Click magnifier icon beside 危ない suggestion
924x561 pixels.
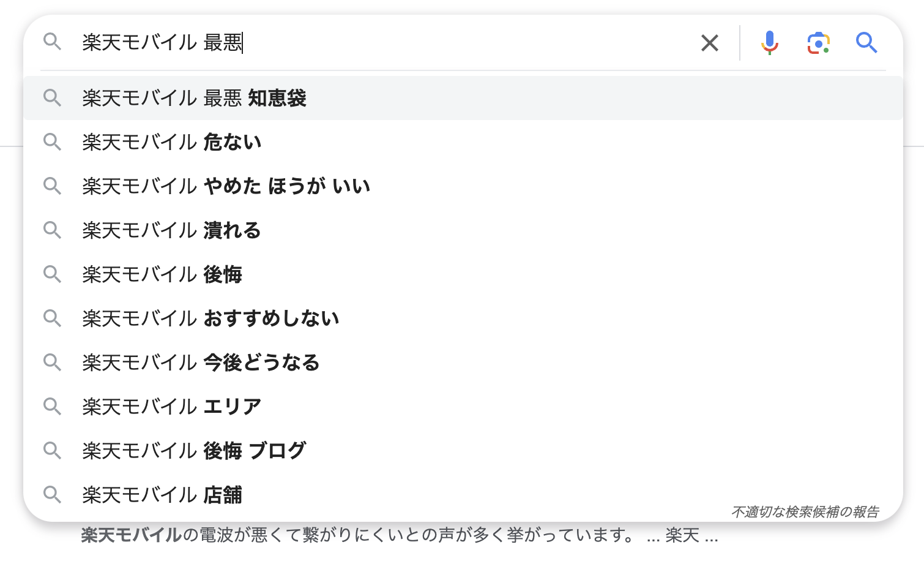click(x=53, y=142)
